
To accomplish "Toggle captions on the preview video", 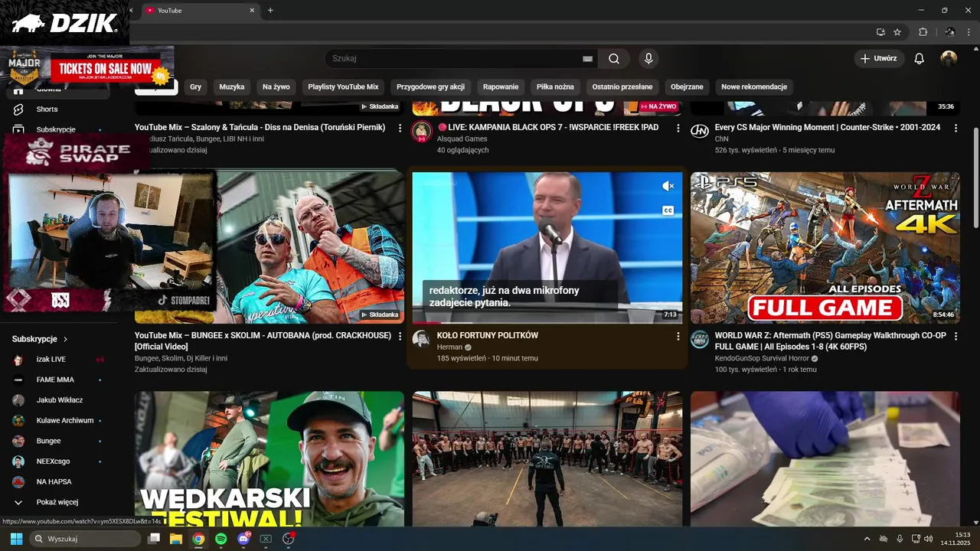I will click(x=668, y=210).
